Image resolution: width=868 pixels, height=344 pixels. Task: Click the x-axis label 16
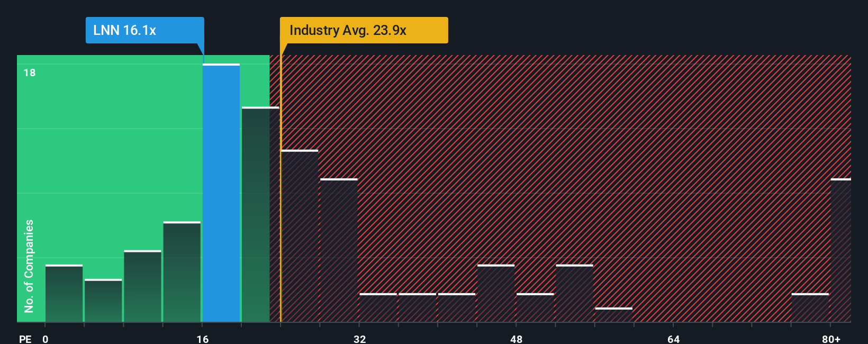tap(203, 339)
